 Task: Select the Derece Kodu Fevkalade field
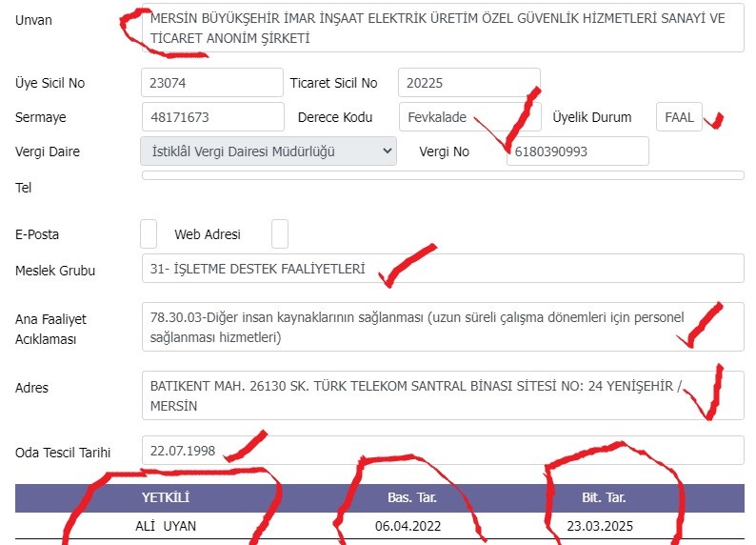click(470, 116)
